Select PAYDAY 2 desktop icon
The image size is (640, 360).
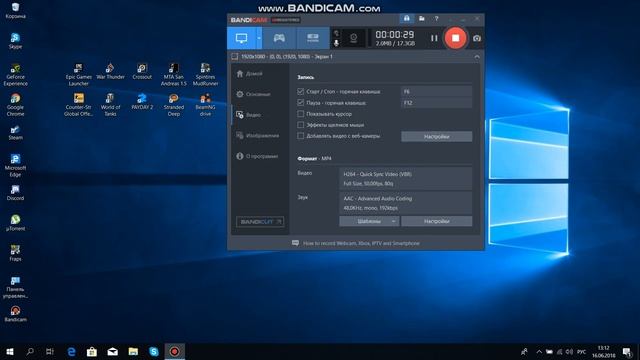(142, 102)
